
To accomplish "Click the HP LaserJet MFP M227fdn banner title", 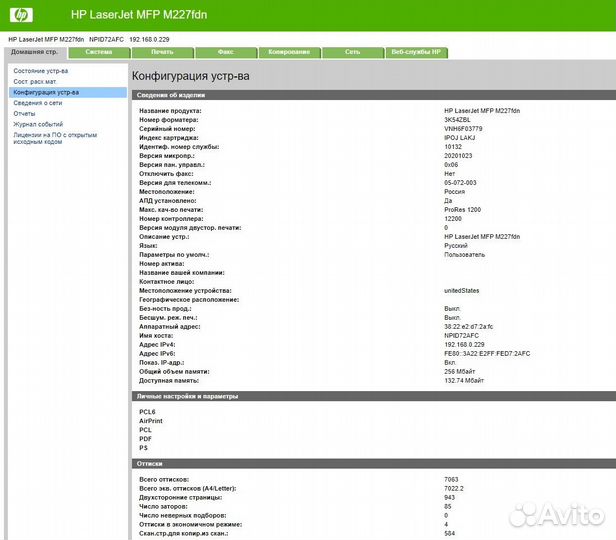I will [x=139, y=15].
